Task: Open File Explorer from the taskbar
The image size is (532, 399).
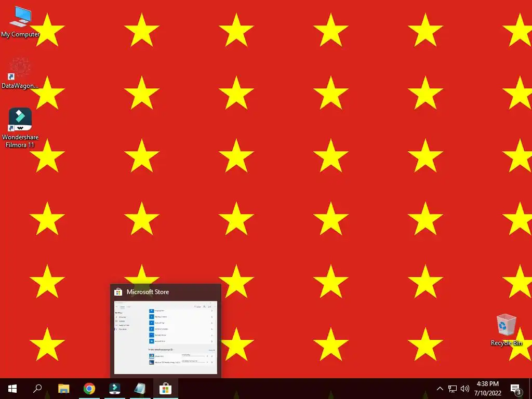Action: click(x=63, y=389)
